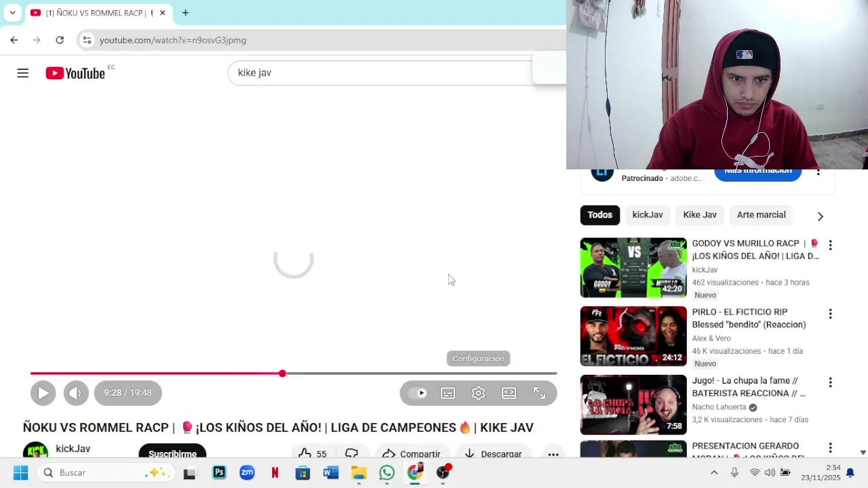Open Photoshop from the taskbar
Viewport: 868px width, 488px height.
(x=219, y=472)
